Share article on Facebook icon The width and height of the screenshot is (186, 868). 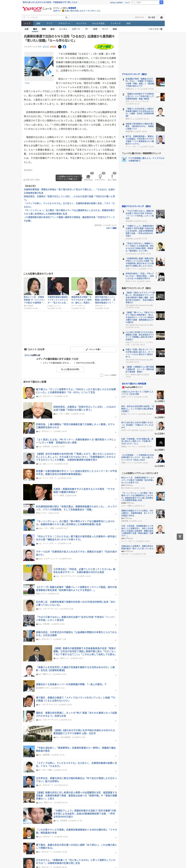point(64,47)
